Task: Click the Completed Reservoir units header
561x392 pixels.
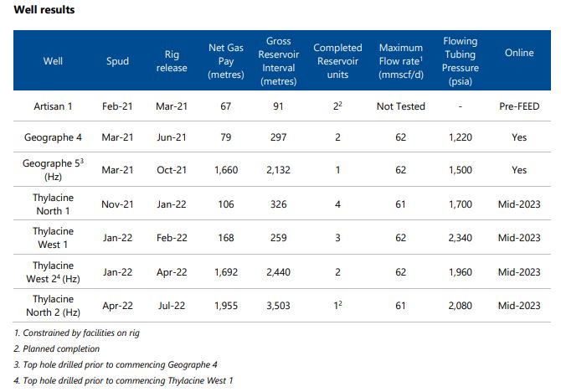Action: tap(337, 61)
